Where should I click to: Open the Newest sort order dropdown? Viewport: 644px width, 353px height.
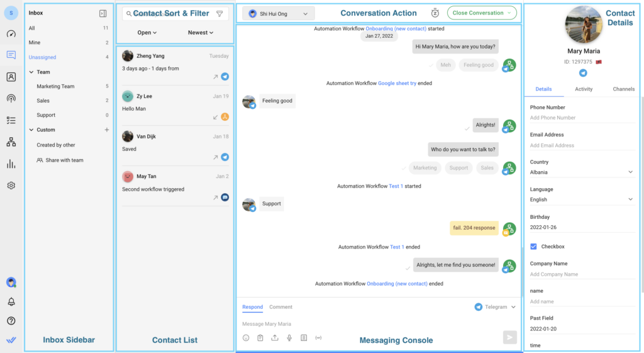click(201, 33)
